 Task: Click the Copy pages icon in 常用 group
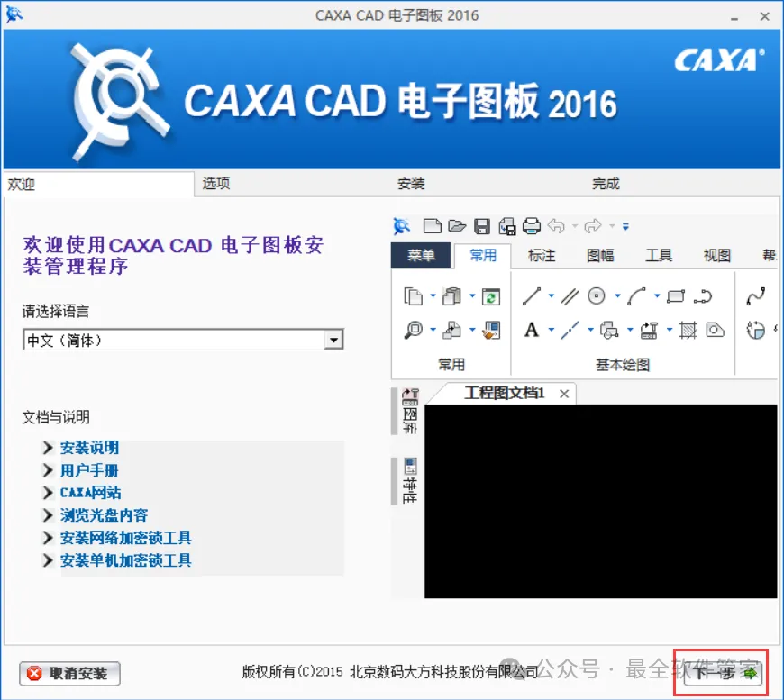[413, 296]
